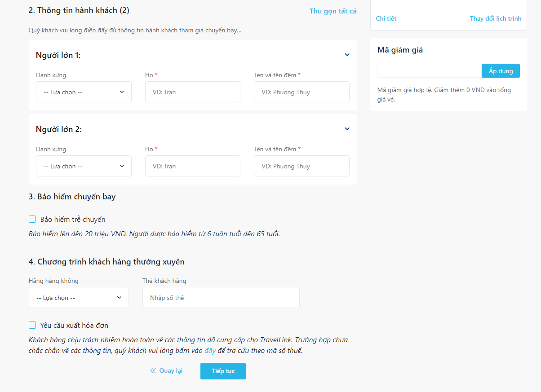541x392 pixels.
Task: Open the Chi tiết link
Action: pyautogui.click(x=386, y=18)
